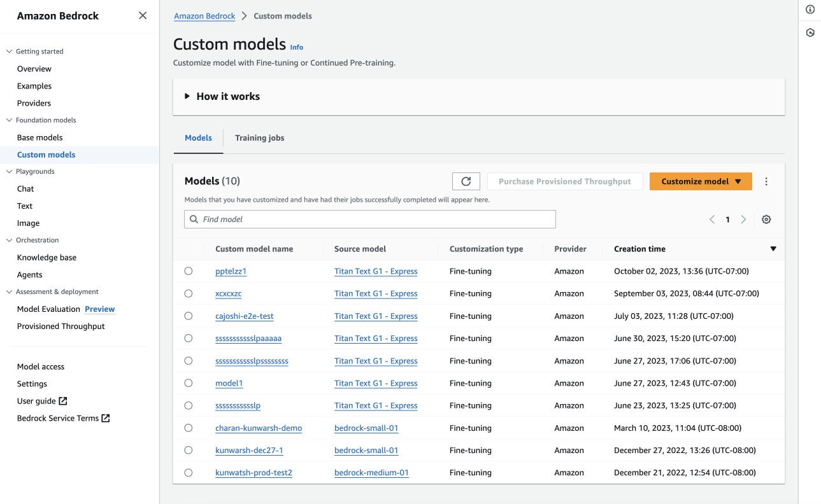Image resolution: width=821 pixels, height=504 pixels.
Task: Open the info circle icon at top right
Action: coord(810,10)
